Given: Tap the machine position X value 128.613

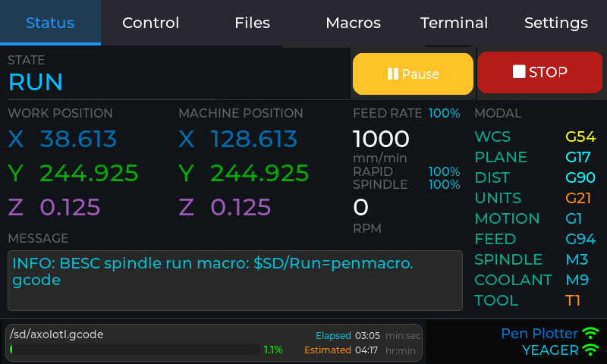Looking at the screenshot, I should pos(253,140).
